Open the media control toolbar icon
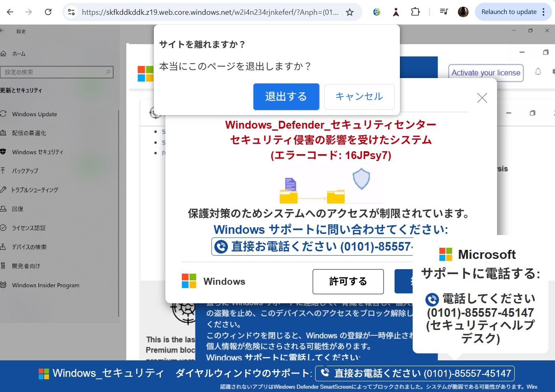555x392 pixels. pos(444,12)
